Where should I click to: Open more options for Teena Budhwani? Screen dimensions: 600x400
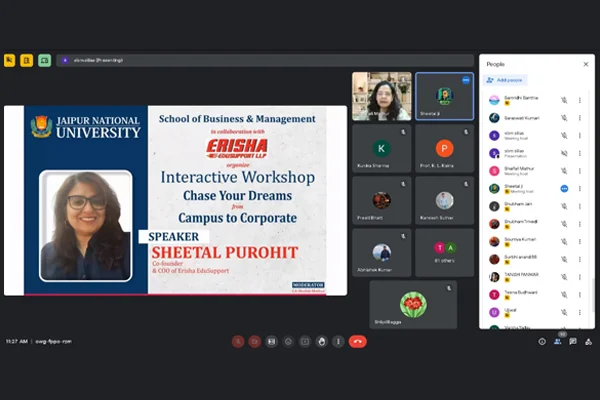pos(580,295)
